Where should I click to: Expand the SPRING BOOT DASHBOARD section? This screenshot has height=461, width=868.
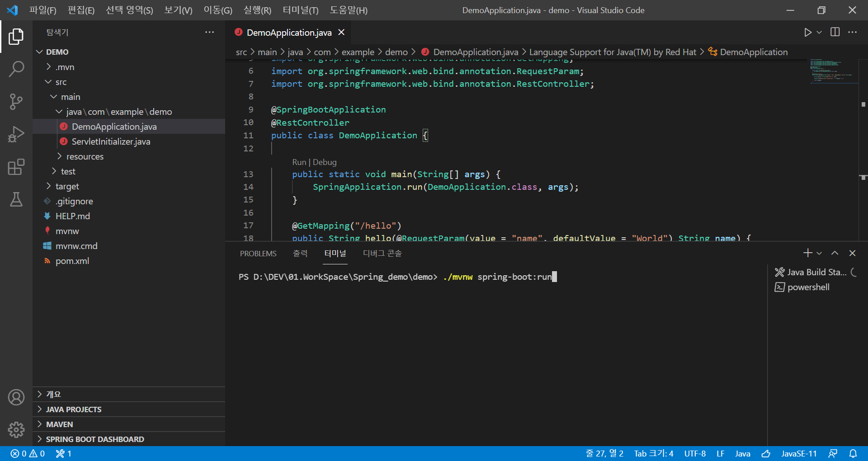tap(129, 439)
